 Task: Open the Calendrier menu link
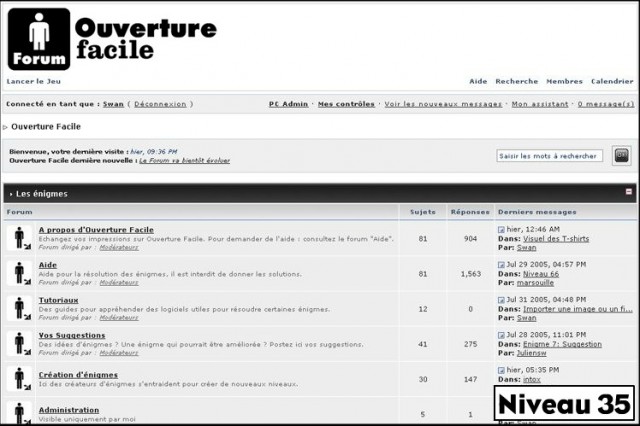tap(612, 81)
